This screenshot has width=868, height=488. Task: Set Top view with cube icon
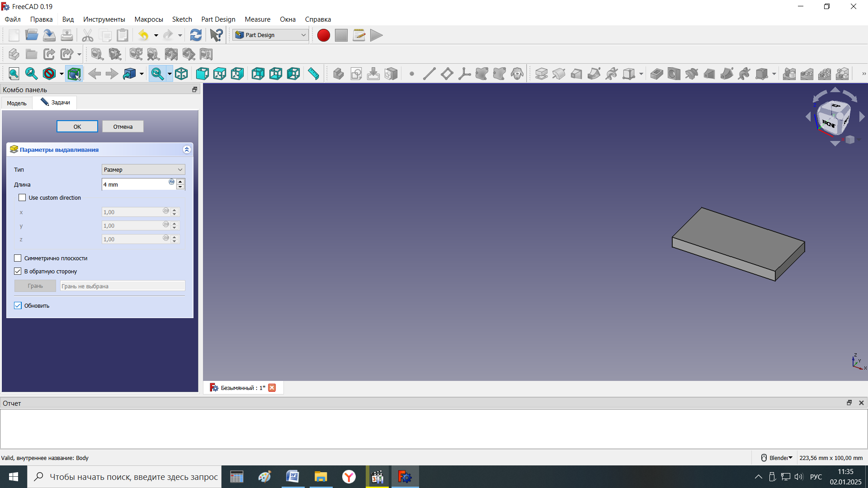coord(220,74)
